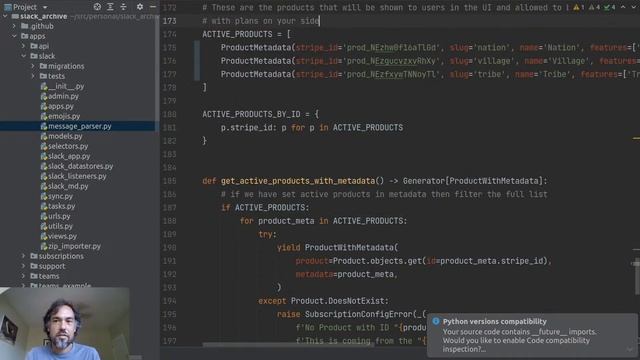This screenshot has width=640, height=360.
Task: Click the Python file icon beside models.py
Action: click(x=44, y=136)
